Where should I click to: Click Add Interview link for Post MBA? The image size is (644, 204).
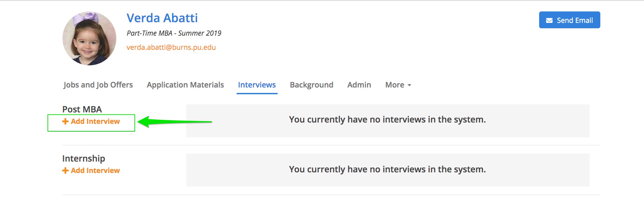coord(95,122)
